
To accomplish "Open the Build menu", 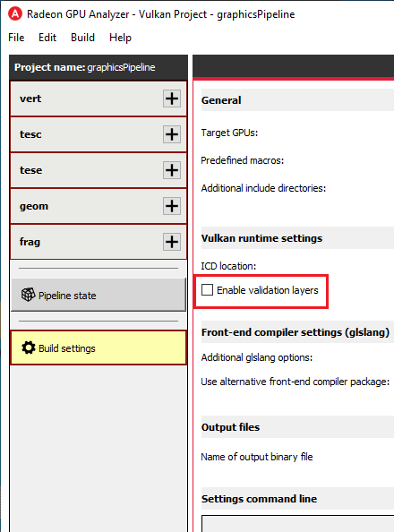I will [x=82, y=38].
